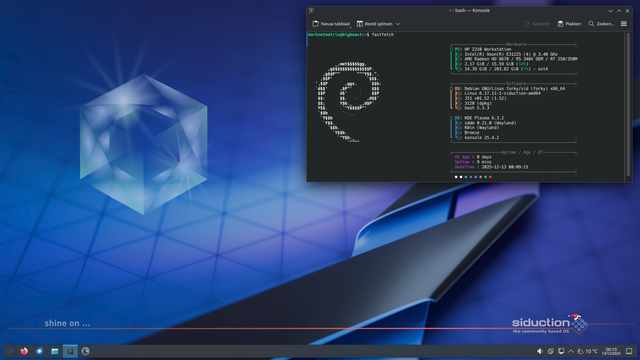The height and width of the screenshot is (360, 640).
Task: Open the clipboard tray icon beside volume
Action: [x=551, y=351]
